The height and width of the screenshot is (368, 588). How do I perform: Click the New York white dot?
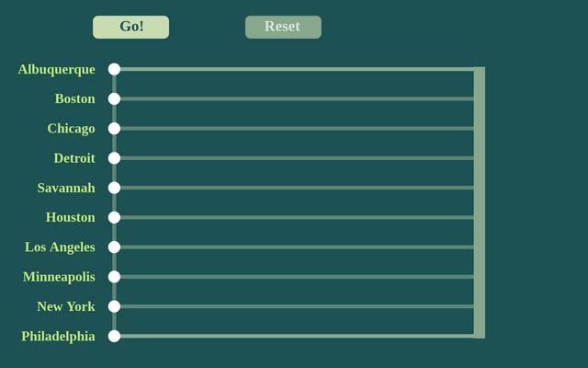tap(114, 306)
